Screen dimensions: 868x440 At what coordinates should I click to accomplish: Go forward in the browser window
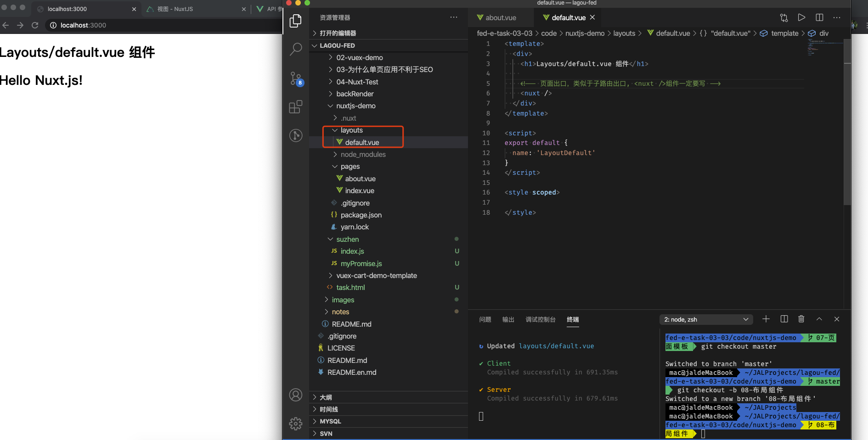[20, 25]
